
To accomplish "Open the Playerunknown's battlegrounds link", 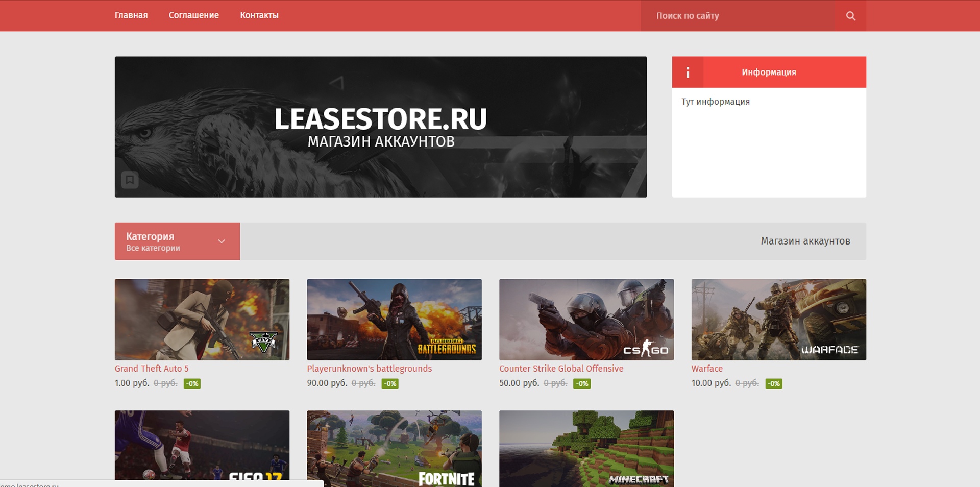I will 369,369.
